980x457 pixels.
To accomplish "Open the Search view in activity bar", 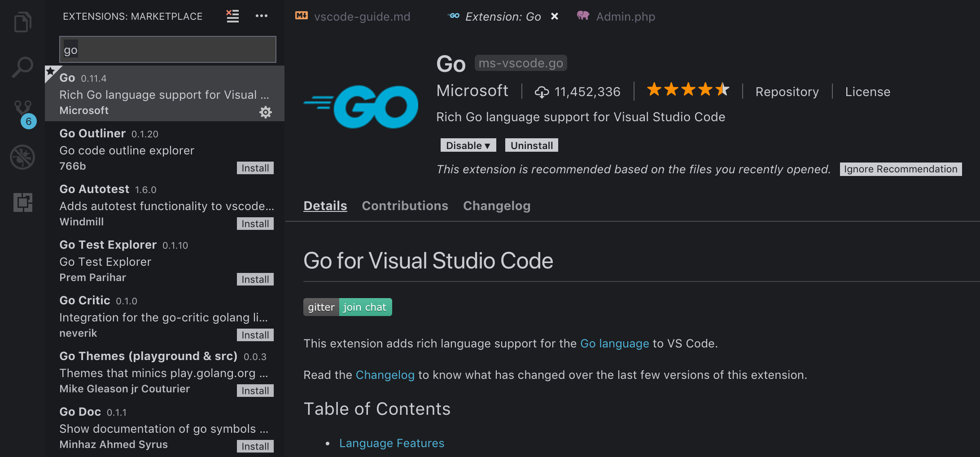I will point(22,67).
